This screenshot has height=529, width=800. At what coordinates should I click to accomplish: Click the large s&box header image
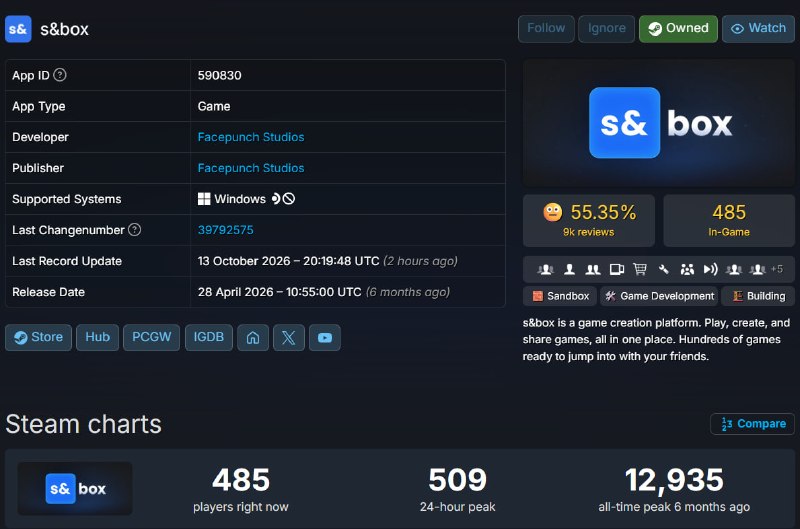pos(659,123)
